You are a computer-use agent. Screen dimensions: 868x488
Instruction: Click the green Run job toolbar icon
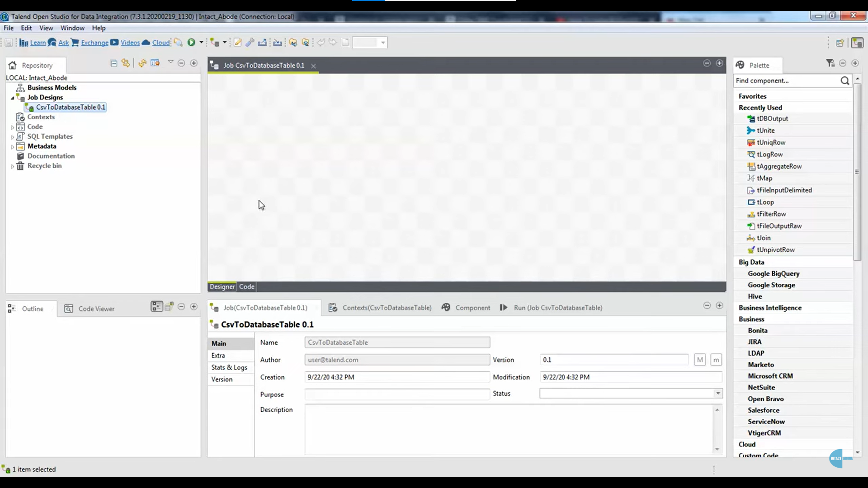tap(191, 42)
